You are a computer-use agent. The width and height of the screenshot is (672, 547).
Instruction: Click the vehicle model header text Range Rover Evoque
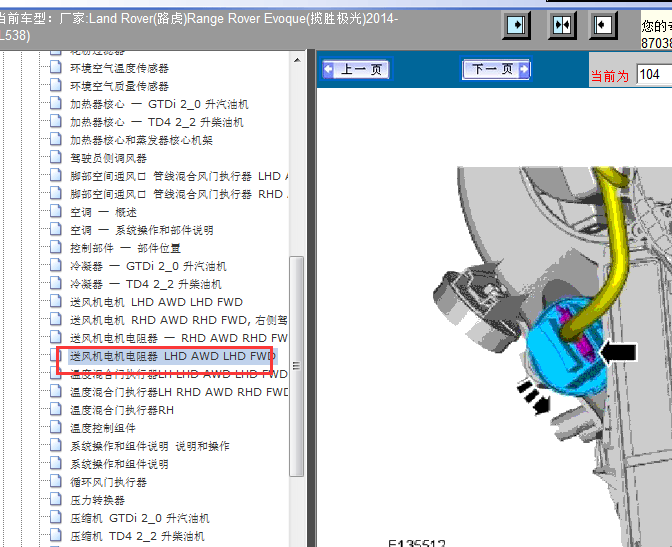coord(245,19)
